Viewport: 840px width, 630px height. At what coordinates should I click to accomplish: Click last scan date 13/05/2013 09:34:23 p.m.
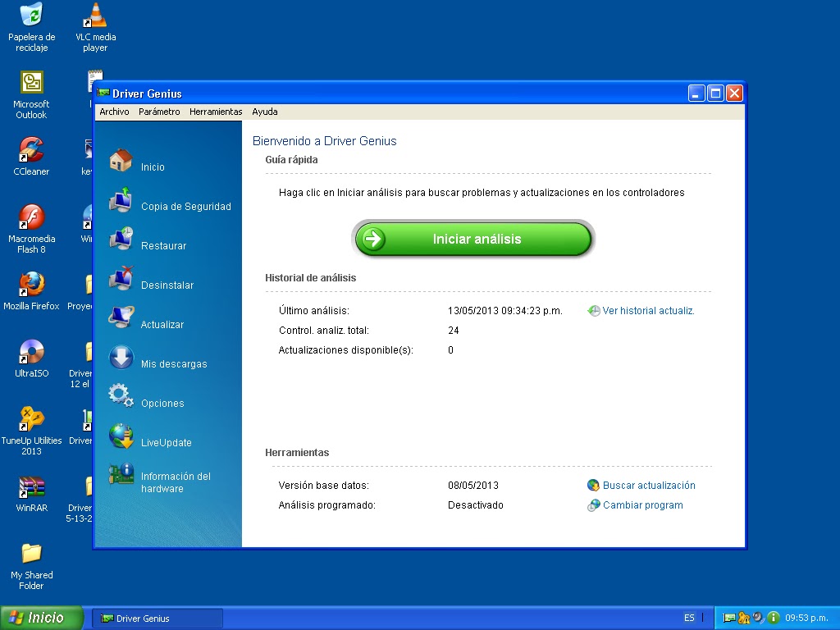[504, 311]
